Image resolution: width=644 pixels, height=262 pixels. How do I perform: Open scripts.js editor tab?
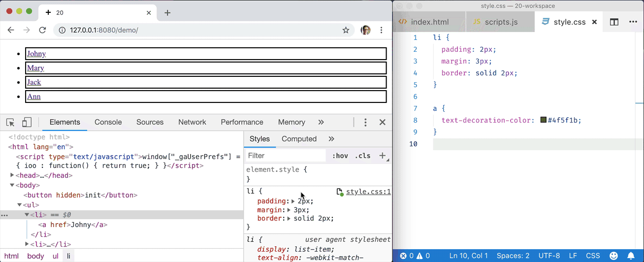coord(500,22)
